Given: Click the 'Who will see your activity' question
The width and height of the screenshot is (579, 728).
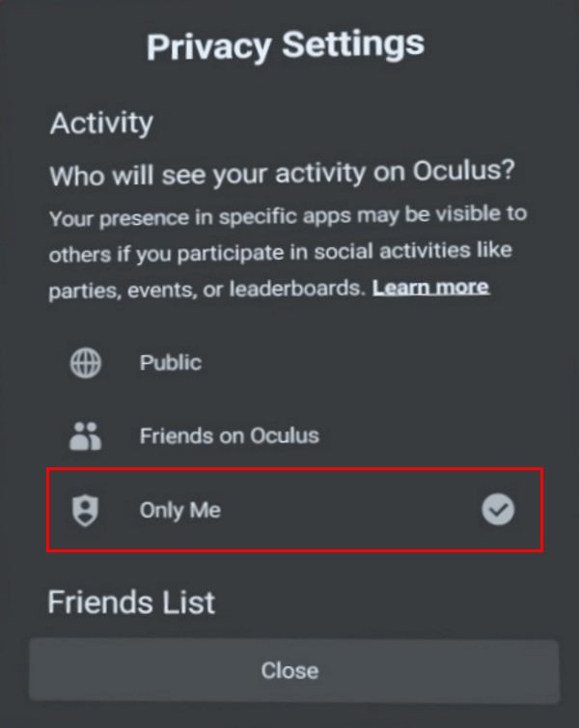Looking at the screenshot, I should [283, 175].
